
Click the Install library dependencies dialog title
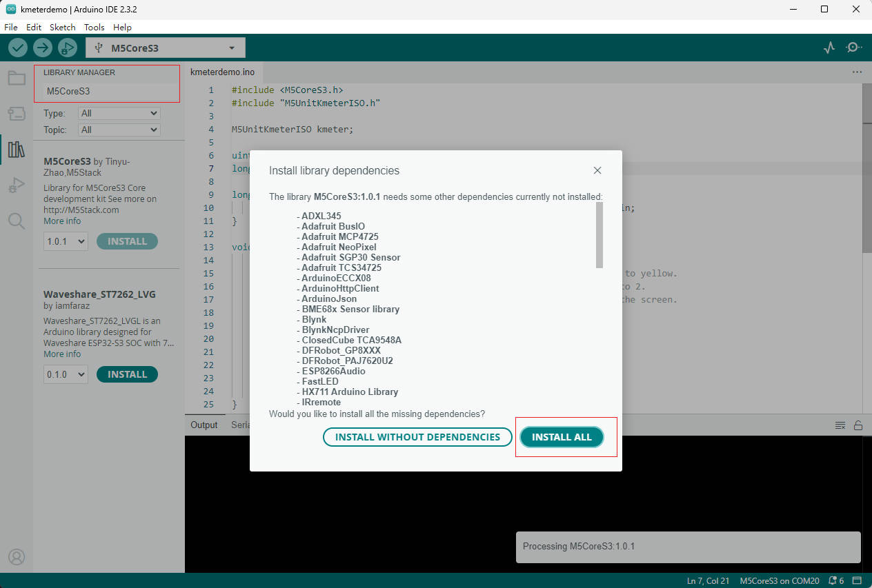[334, 170]
